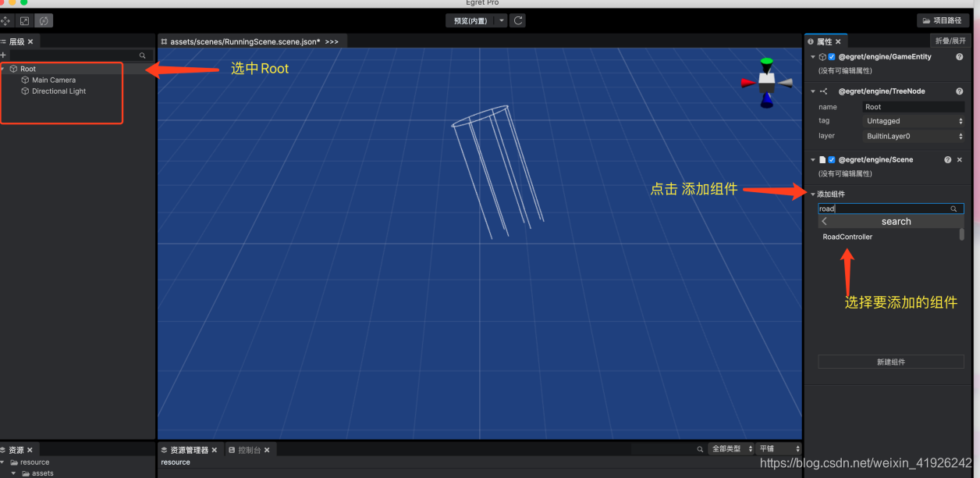The width and height of the screenshot is (980, 478).
Task: Click the hierarchy search magnifier icon
Action: [x=142, y=55]
